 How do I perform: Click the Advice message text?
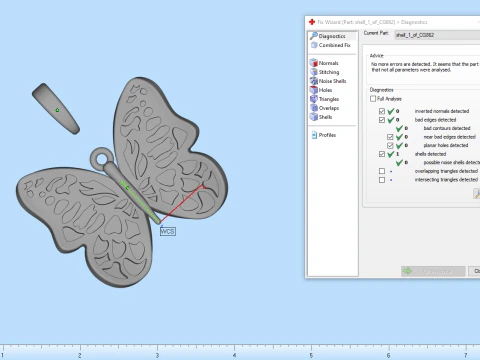click(x=425, y=67)
